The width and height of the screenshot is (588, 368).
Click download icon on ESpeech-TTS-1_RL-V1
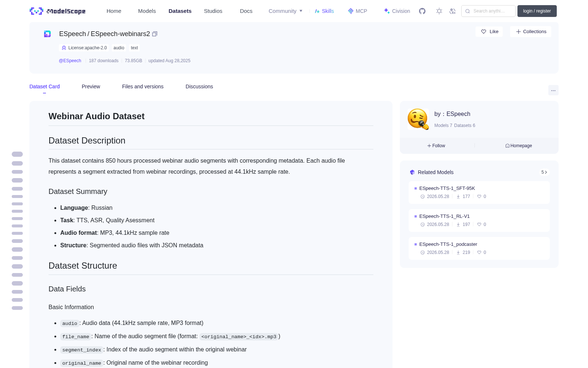[458, 224]
